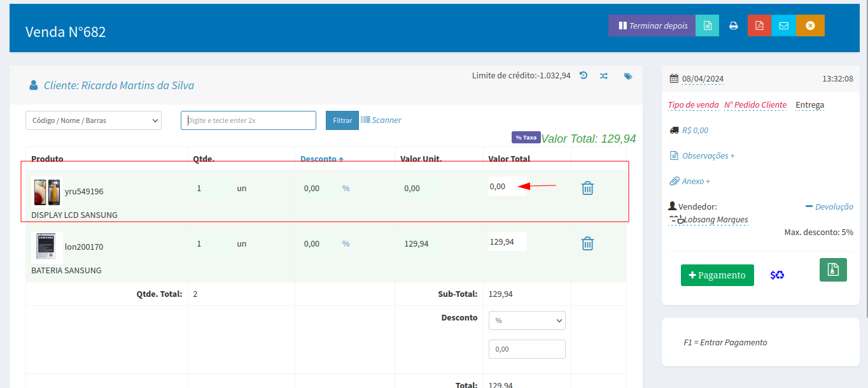The height and width of the screenshot is (388, 868).
Task: Click the product search input field
Action: [248, 120]
